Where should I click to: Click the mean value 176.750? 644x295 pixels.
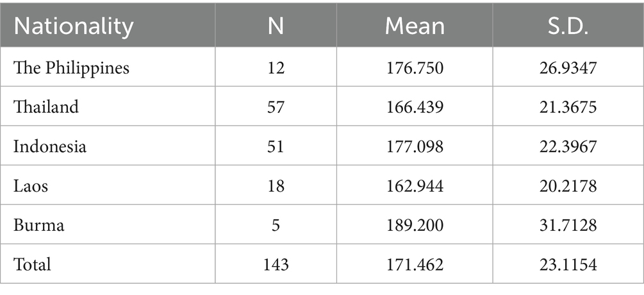click(415, 67)
